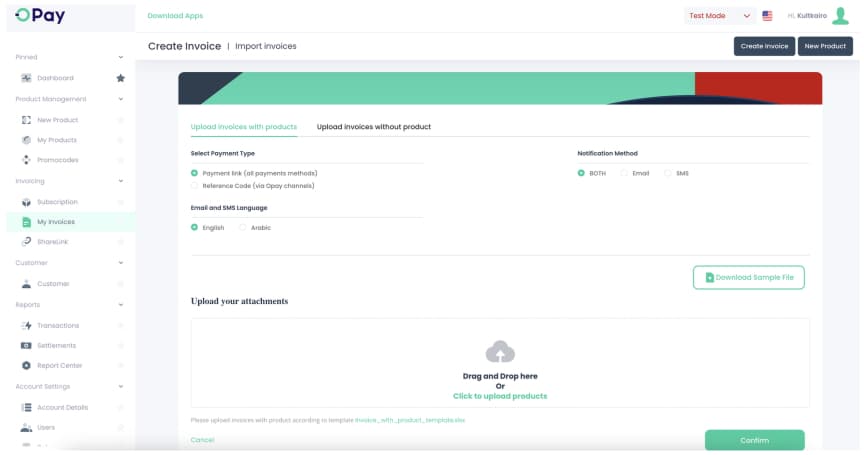Click the OPay logo
864x455 pixels.
(x=40, y=15)
